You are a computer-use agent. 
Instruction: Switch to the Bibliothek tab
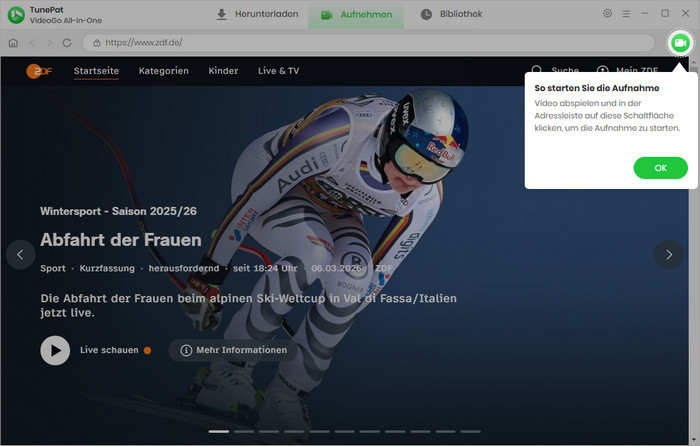(x=452, y=14)
